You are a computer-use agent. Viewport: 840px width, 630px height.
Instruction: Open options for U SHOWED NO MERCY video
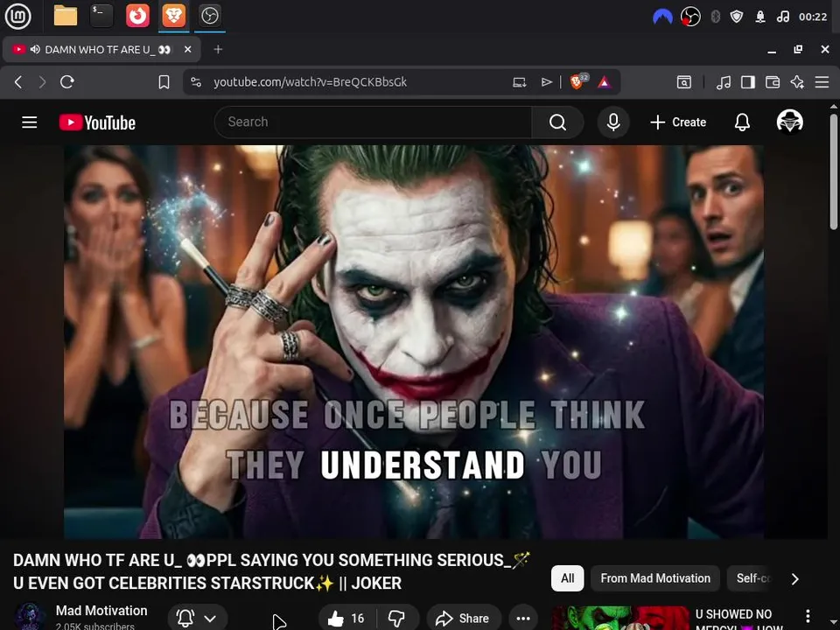[808, 616]
